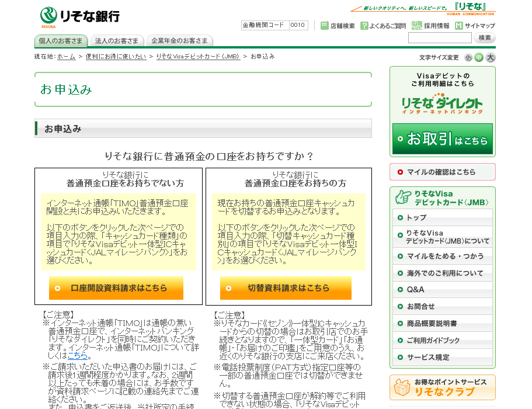
Task: Click 普通預金口座をお持ちの方 heading
Action: [295, 183]
